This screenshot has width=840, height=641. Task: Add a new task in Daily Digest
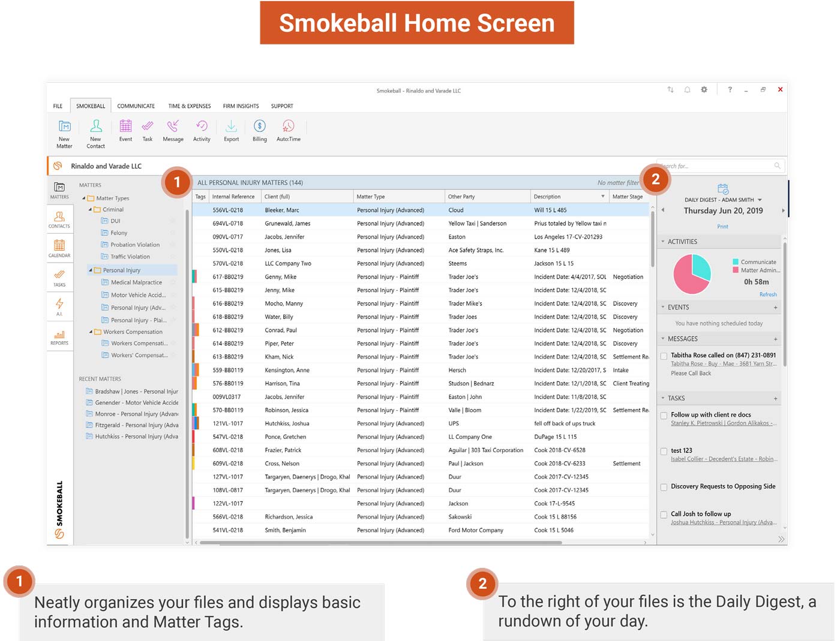coord(775,398)
